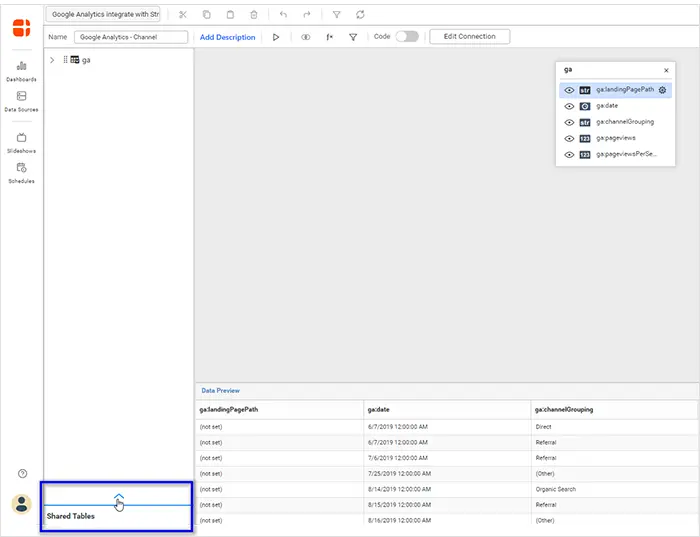Expand the Shared Tables panel chevron
This screenshot has height=537, width=700.
pyautogui.click(x=118, y=496)
